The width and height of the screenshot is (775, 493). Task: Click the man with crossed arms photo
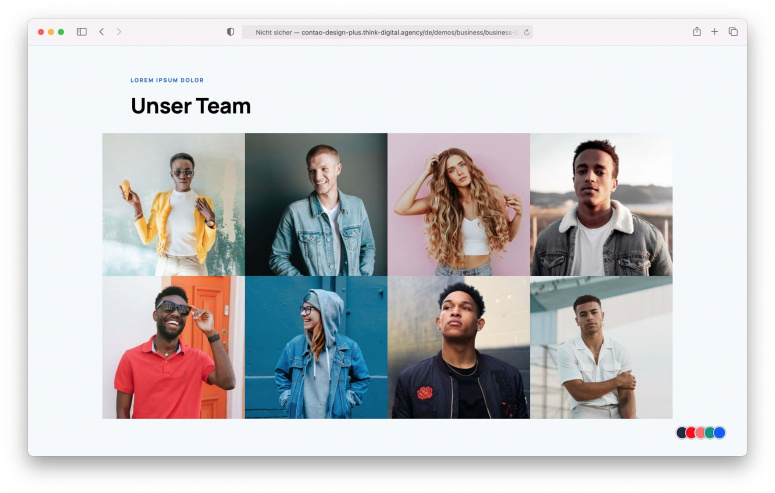[x=601, y=347]
